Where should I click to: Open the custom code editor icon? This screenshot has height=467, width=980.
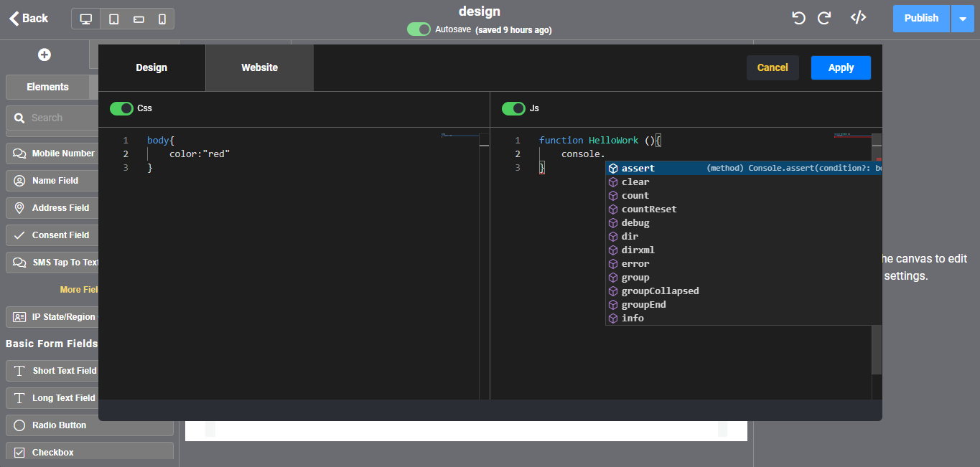[858, 18]
